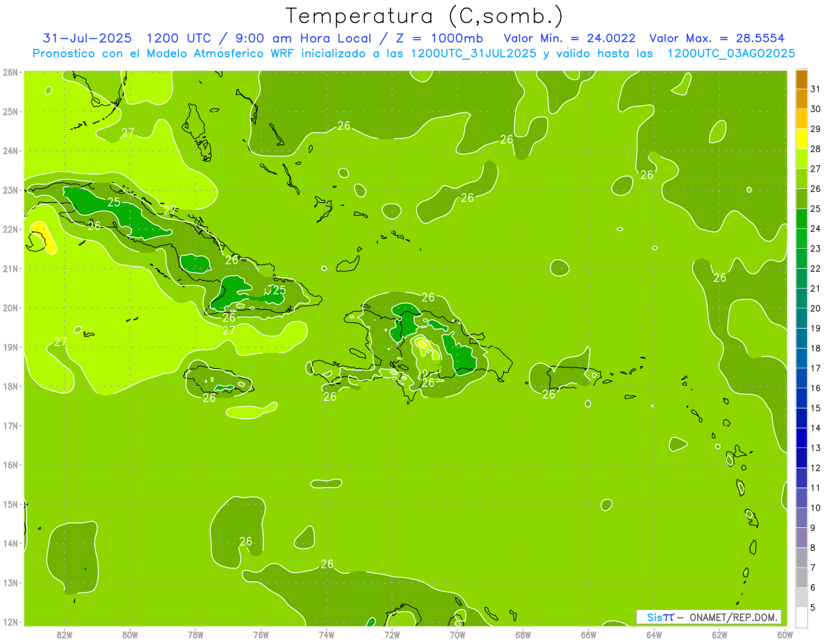Click orange colorbar swatch between 30 and 31
The width and height of the screenshot is (834, 644).
802,99
